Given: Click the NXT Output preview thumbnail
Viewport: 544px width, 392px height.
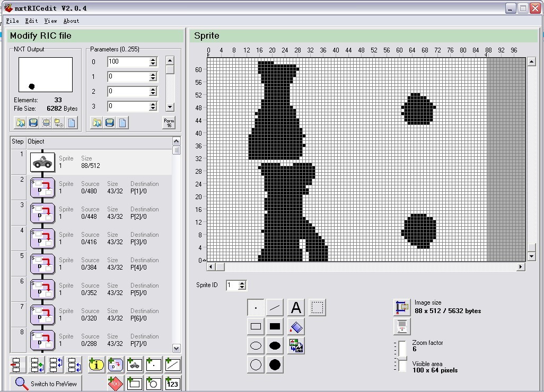Looking at the screenshot, I should (x=46, y=75).
